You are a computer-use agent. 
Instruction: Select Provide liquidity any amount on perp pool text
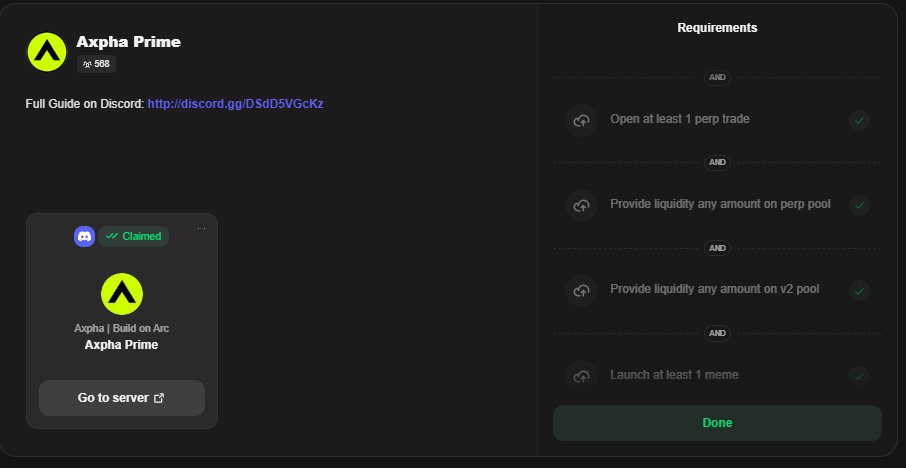pos(721,204)
